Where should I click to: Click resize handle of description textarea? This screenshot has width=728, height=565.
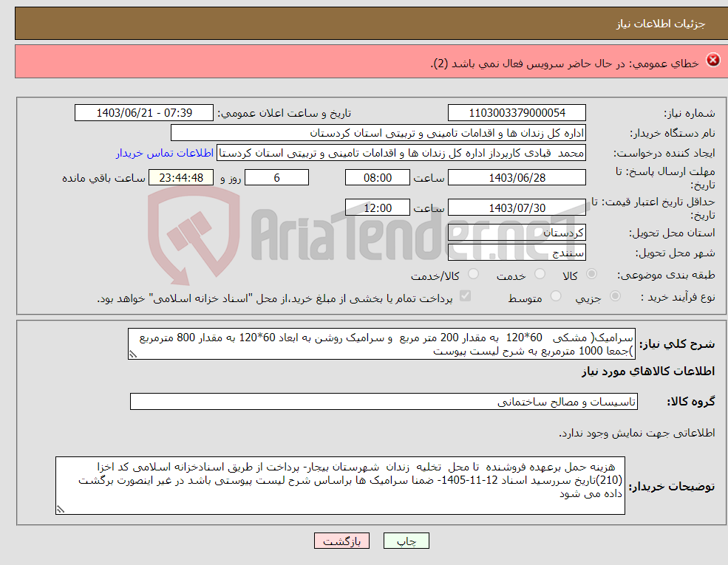133,355
